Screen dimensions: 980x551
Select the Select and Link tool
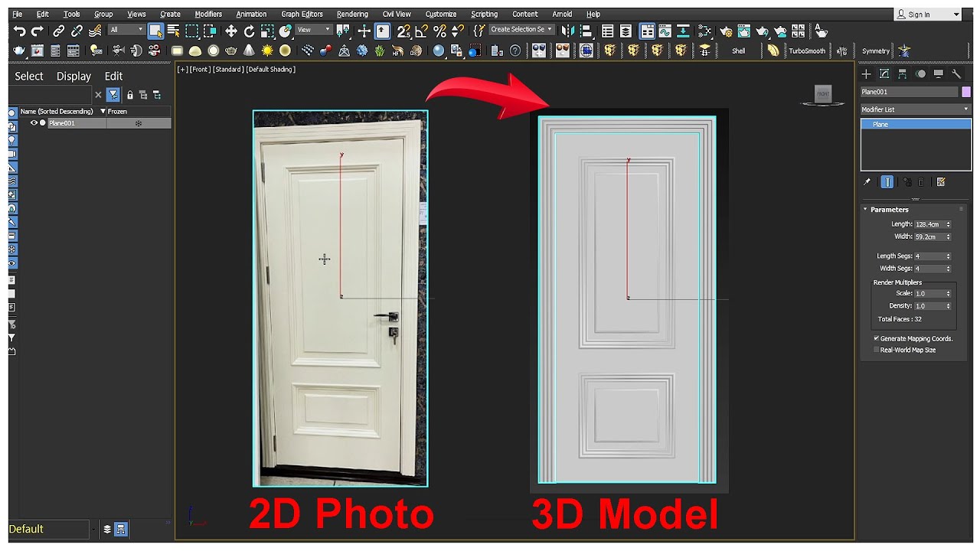(59, 31)
